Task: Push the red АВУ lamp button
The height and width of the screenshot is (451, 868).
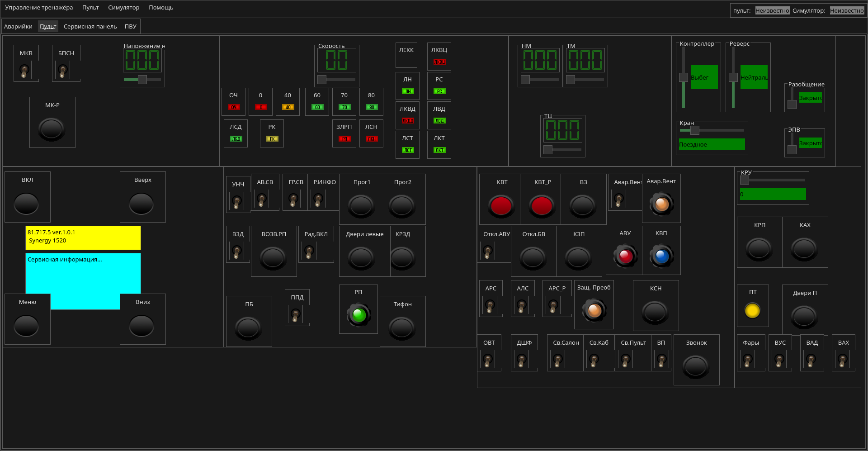Action: [x=626, y=256]
